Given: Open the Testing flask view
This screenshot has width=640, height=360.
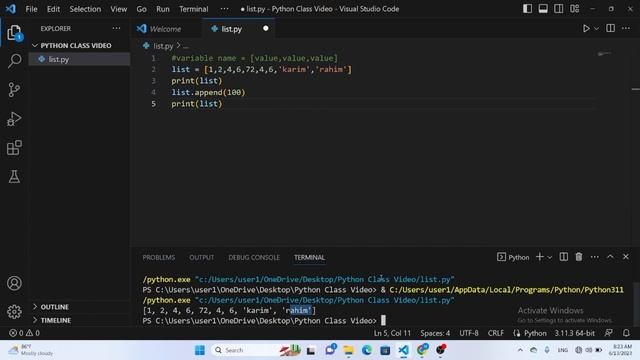Looking at the screenshot, I should click(14, 176).
